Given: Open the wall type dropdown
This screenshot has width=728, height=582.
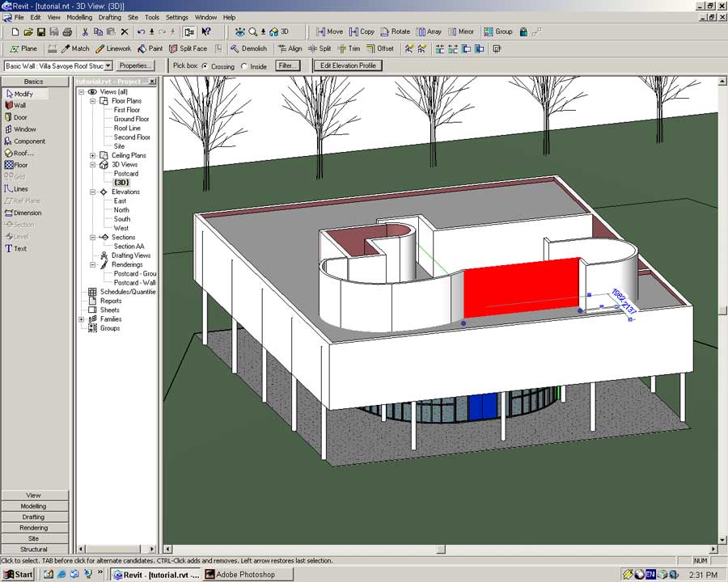Looking at the screenshot, I should [x=108, y=66].
